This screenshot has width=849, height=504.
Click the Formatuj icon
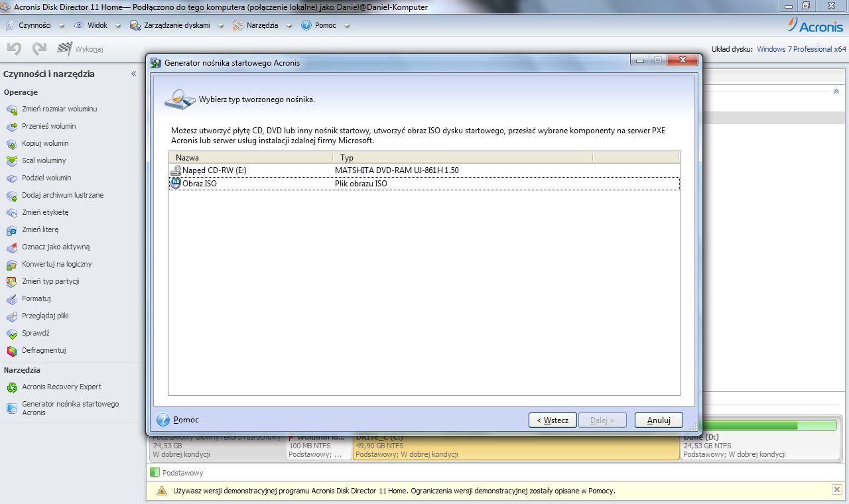tap(11, 299)
